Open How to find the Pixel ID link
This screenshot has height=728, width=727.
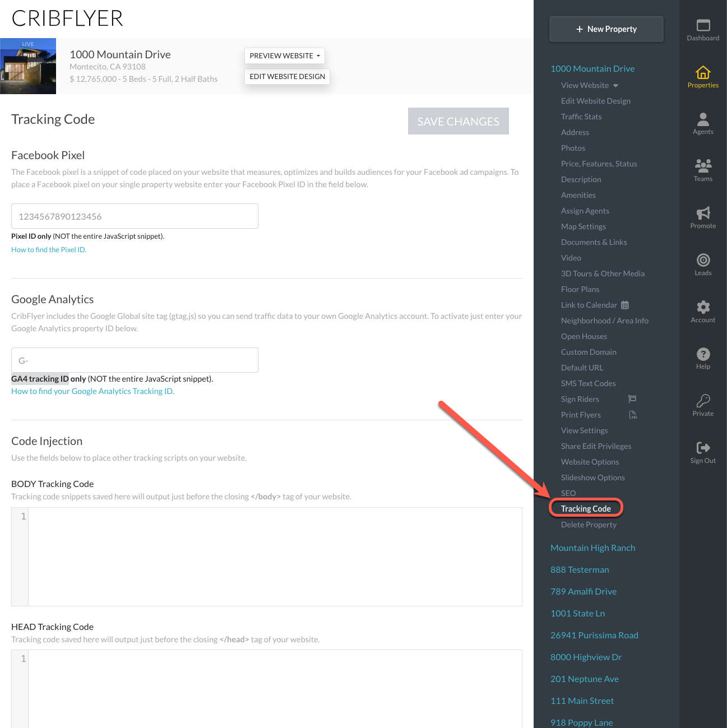[49, 249]
